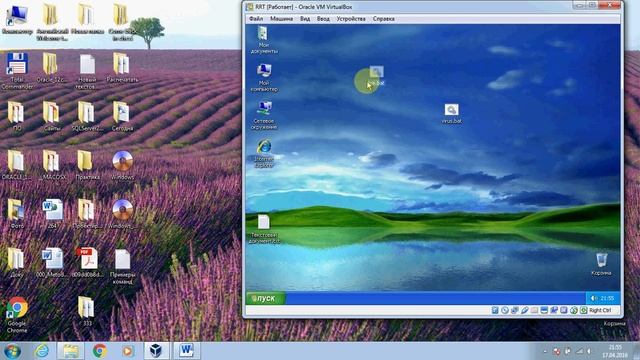Click the shared folders indicator in VirtualBox status bar
Viewport: 640px width, 360px height.
pyautogui.click(x=534, y=310)
